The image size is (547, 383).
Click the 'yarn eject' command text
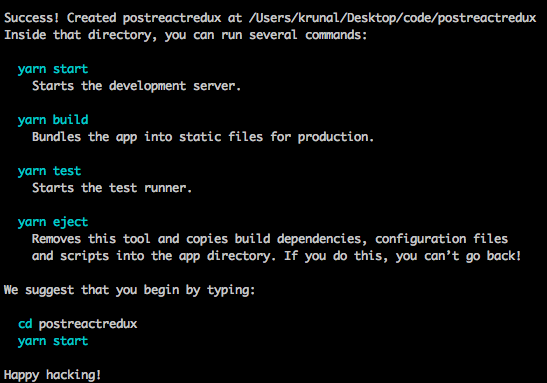pyautogui.click(x=53, y=222)
